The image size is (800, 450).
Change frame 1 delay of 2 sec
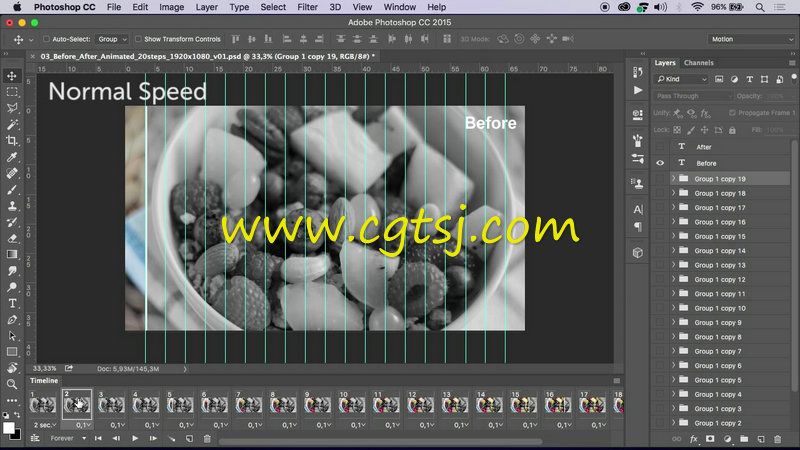point(44,424)
